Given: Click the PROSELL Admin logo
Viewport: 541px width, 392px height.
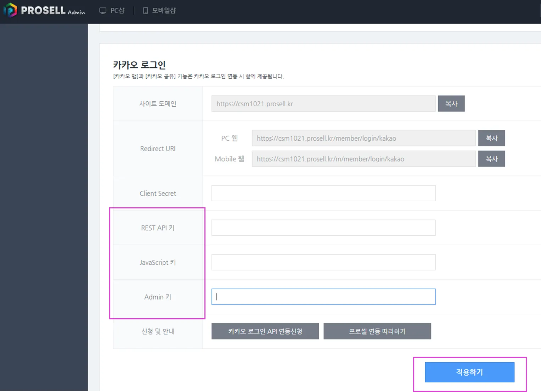Looking at the screenshot, I should click(45, 10).
